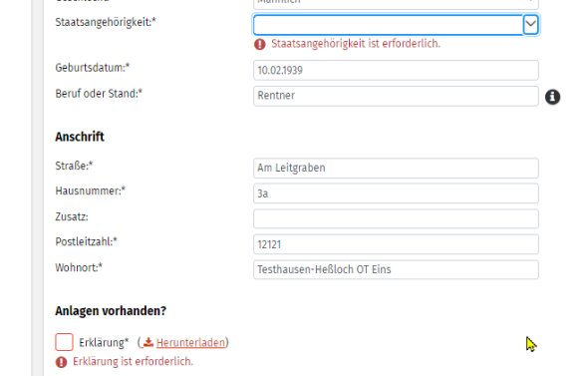
Task: Click into the Beruf field containing Rentner
Action: pyautogui.click(x=396, y=96)
